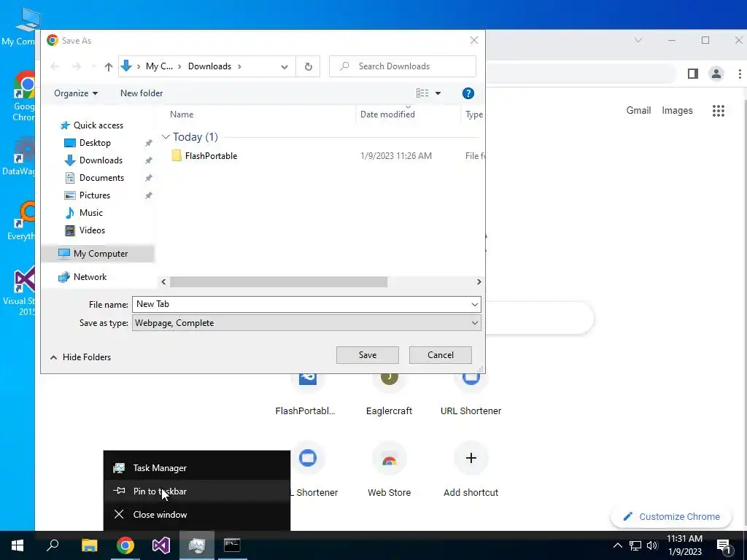This screenshot has width=747, height=560.
Task: Open the view options dropdown arrow
Action: [438, 93]
